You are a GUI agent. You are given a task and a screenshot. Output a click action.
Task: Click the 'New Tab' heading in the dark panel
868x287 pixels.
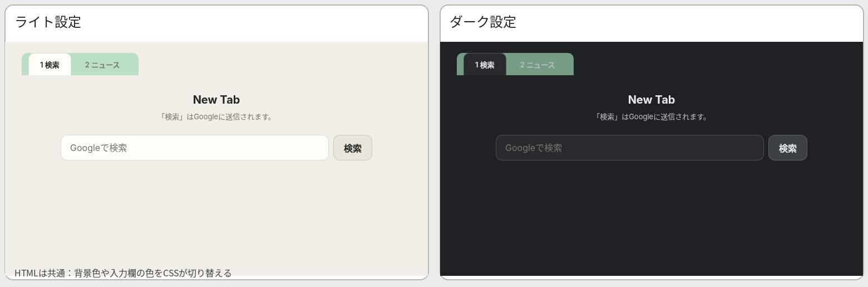tap(652, 100)
